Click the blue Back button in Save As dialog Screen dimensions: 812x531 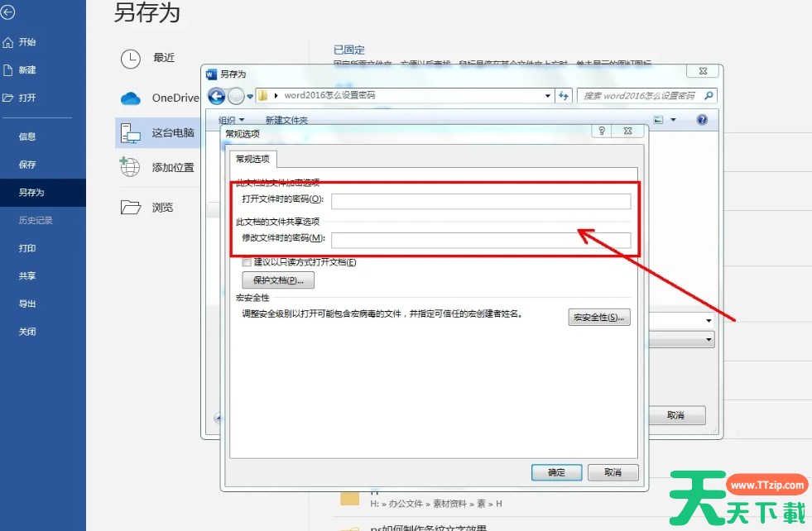pyautogui.click(x=217, y=96)
